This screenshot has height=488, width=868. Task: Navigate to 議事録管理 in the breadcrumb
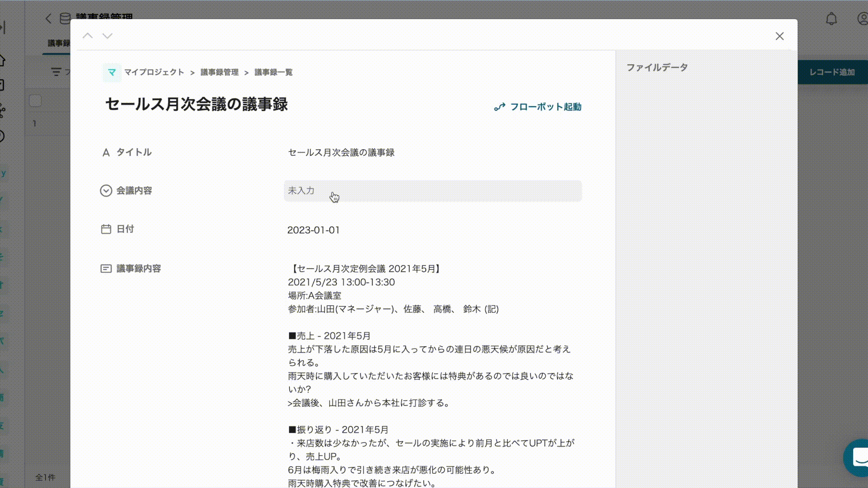tap(219, 72)
